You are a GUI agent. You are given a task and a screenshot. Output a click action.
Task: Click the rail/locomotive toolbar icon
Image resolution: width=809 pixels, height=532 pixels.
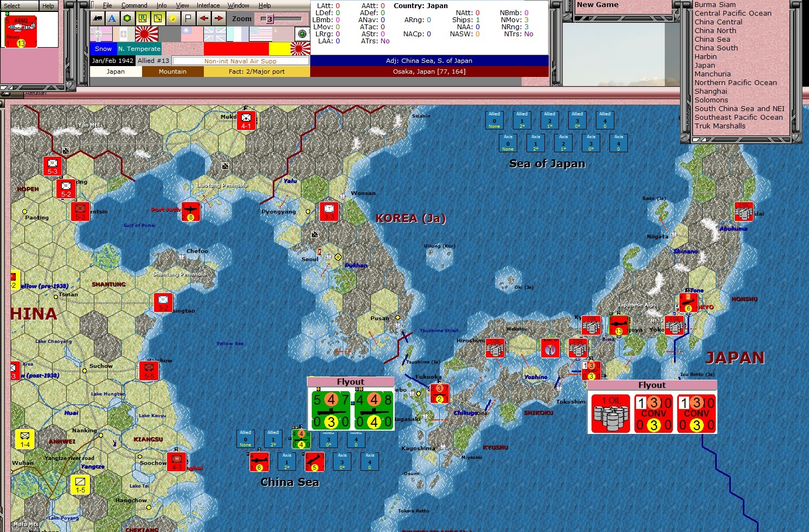click(x=98, y=18)
